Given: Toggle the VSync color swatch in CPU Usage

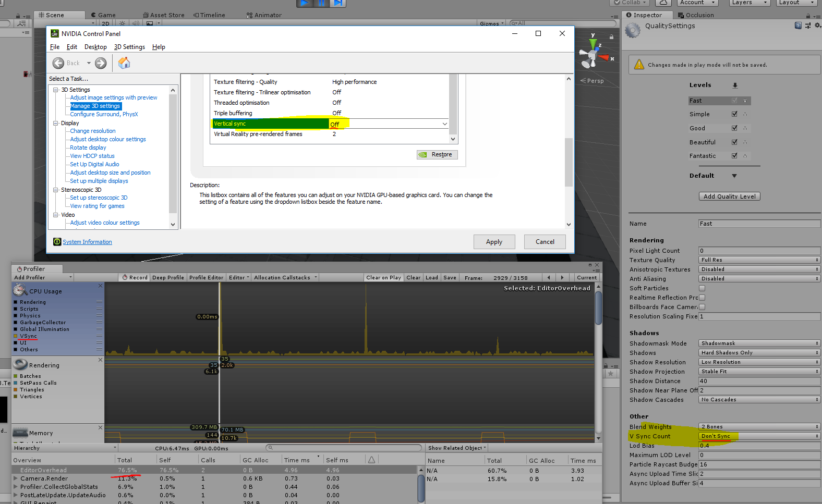Looking at the screenshot, I should [x=16, y=336].
